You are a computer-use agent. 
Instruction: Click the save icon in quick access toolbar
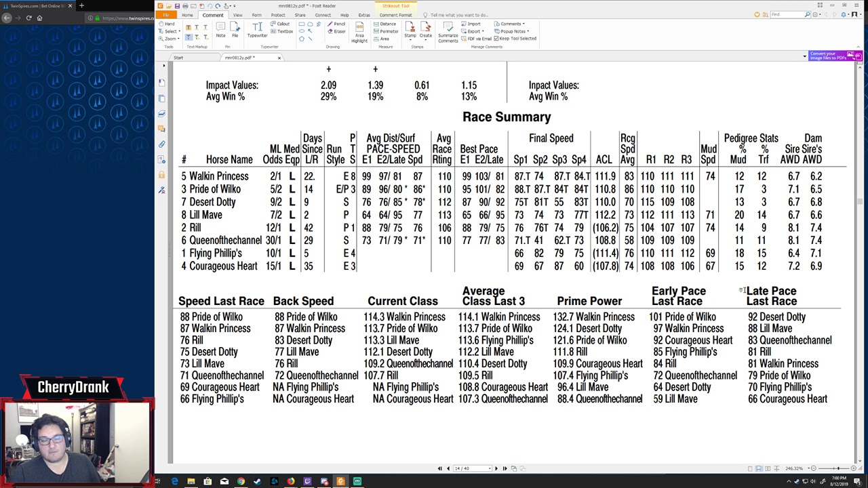[x=177, y=5]
